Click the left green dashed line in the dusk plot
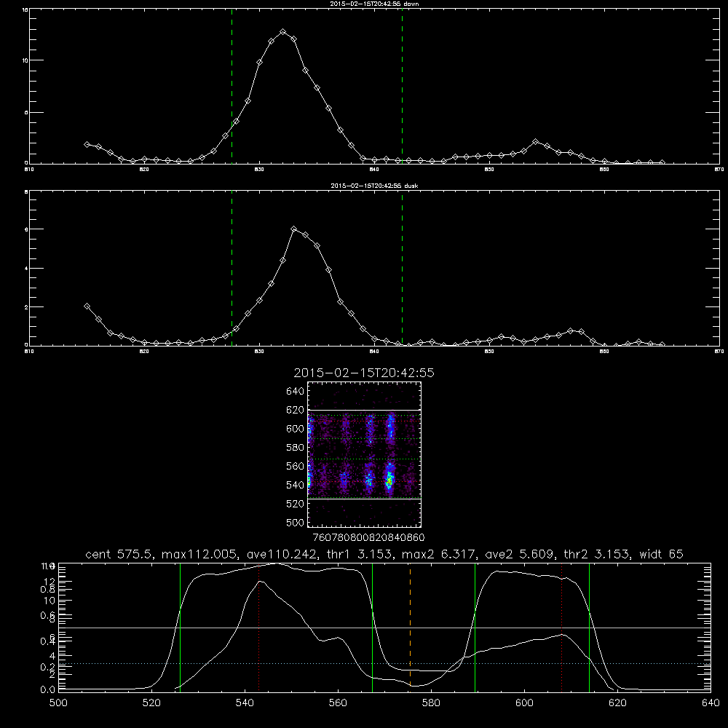The image size is (728, 728). tap(232, 268)
